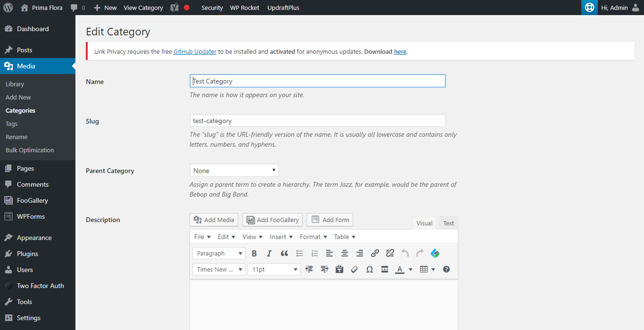644x330 pixels.
Task: Click the Add FooGallery button
Action: click(272, 220)
